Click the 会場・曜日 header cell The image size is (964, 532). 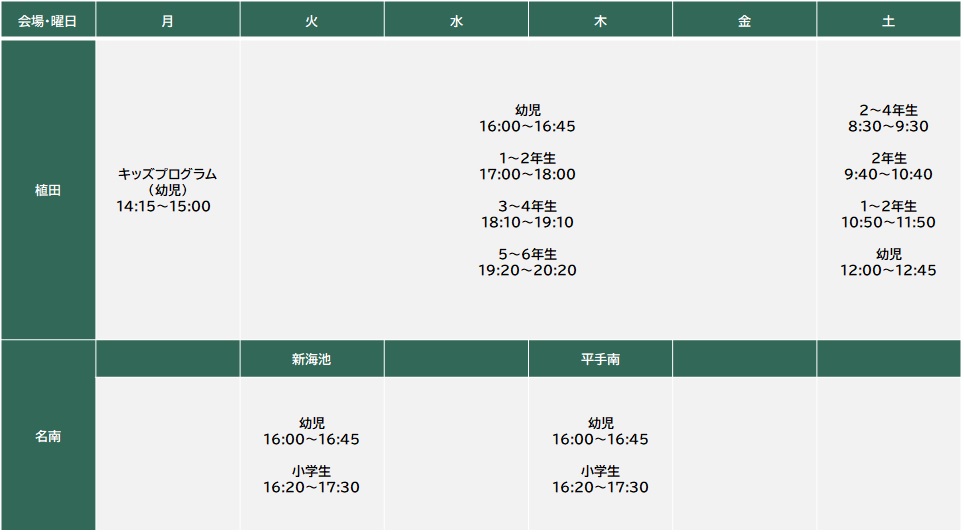point(48,20)
